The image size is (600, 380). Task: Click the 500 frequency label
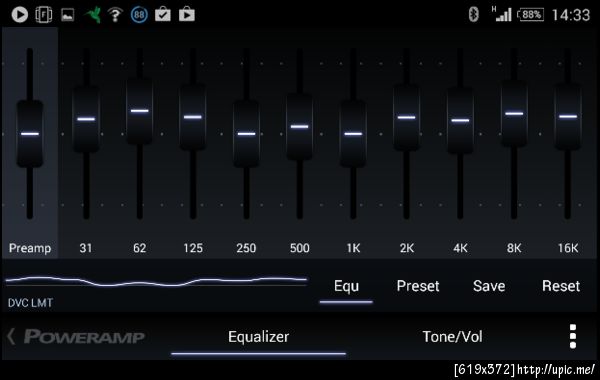pyautogui.click(x=300, y=248)
